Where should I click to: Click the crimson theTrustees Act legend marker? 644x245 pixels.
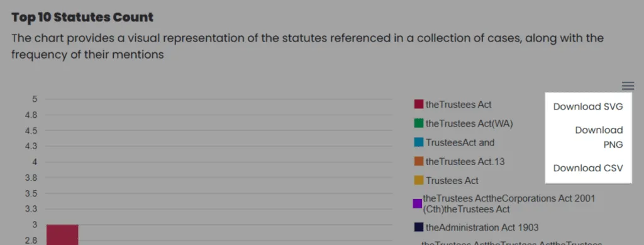(x=418, y=105)
